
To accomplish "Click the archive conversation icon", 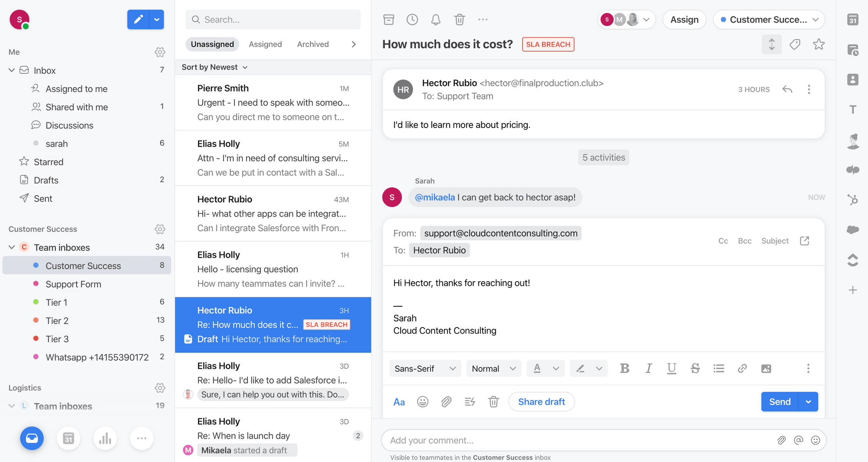I will point(388,20).
